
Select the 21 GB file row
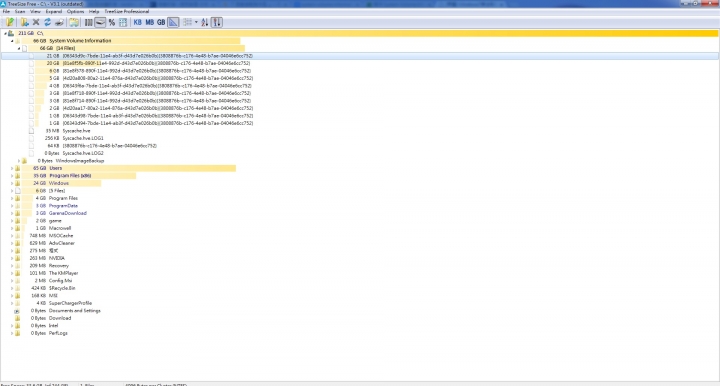(x=360, y=56)
